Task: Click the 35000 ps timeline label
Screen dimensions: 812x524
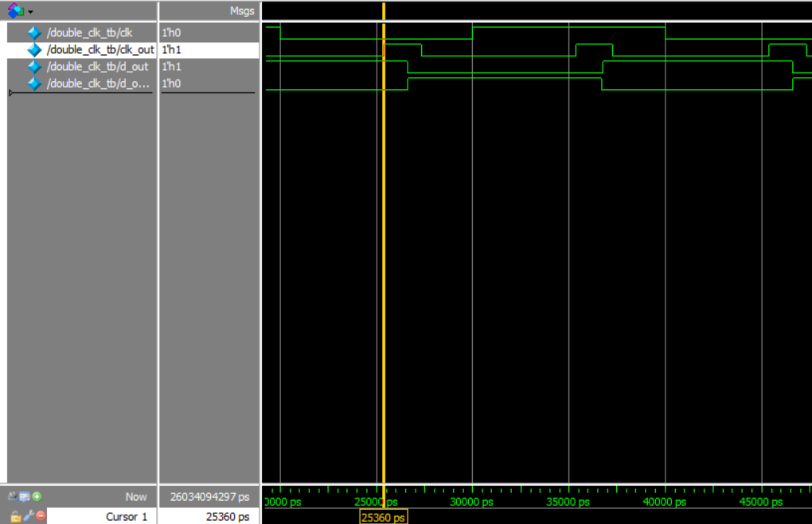Action: tap(568, 502)
